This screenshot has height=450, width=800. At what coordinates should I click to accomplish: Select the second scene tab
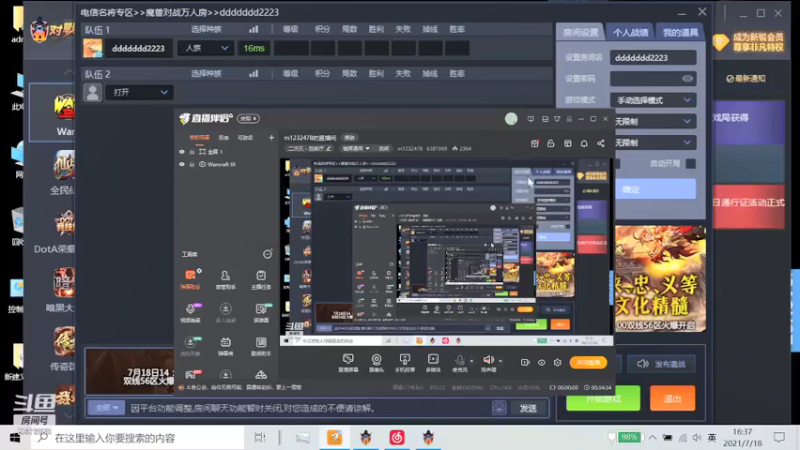click(223, 137)
